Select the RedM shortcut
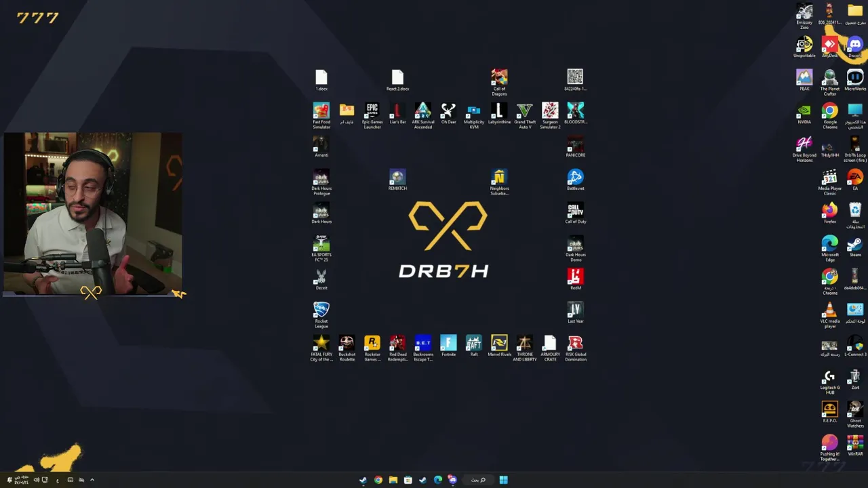 [575, 279]
